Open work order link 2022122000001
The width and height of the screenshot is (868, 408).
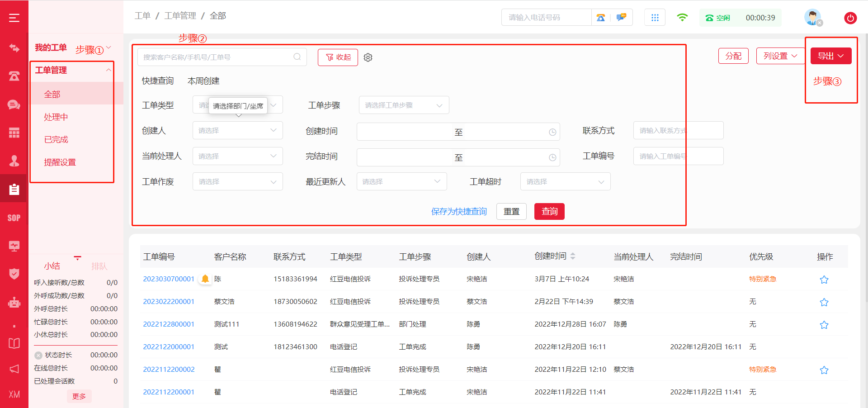[x=169, y=347]
